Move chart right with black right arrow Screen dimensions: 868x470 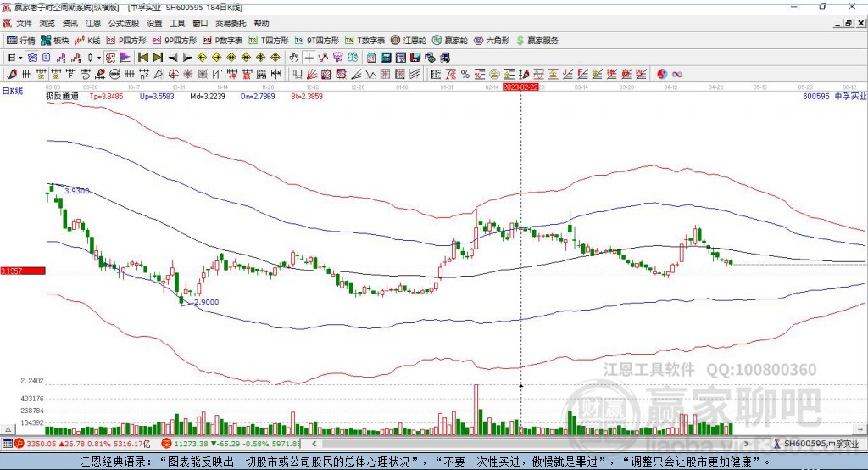(187, 58)
